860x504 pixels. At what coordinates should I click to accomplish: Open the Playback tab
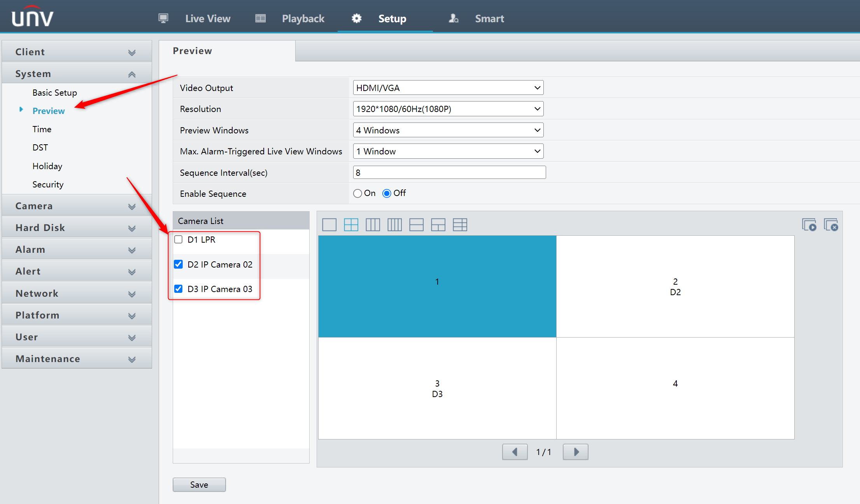pyautogui.click(x=303, y=19)
